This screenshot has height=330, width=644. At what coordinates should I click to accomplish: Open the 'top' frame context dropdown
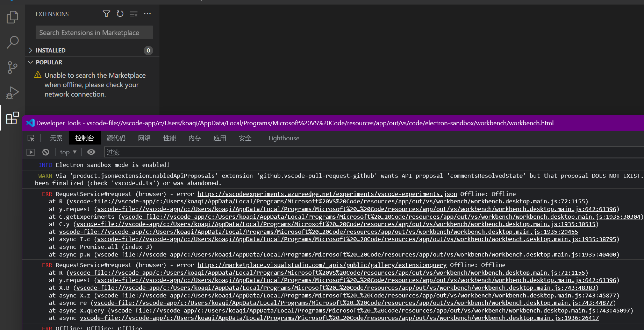67,152
